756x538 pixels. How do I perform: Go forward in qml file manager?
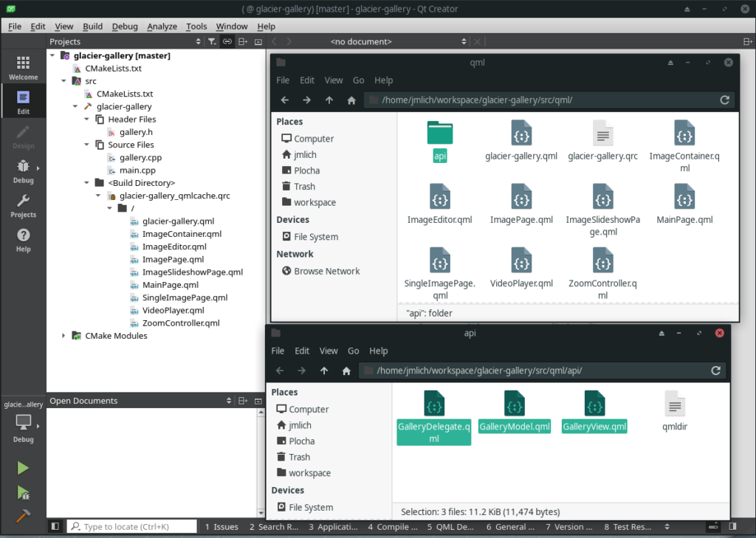[306, 100]
